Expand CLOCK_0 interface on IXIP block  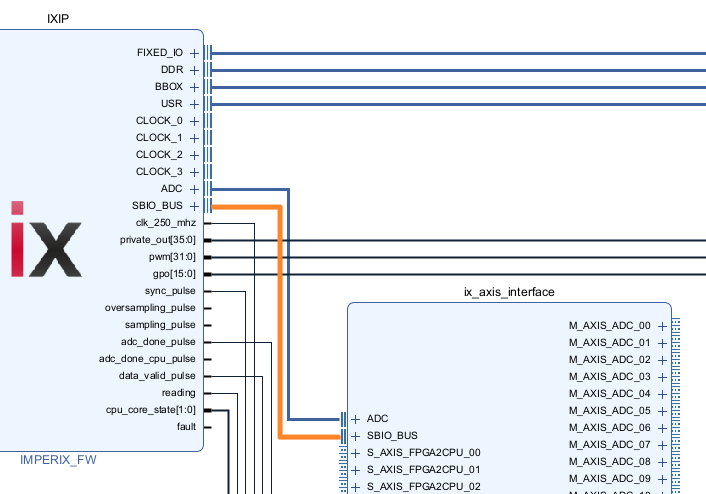pyautogui.click(x=195, y=121)
